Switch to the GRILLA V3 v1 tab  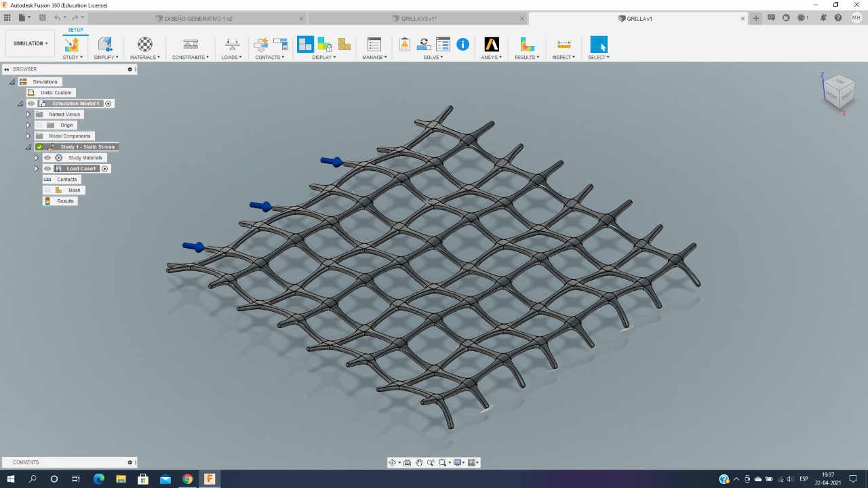[x=418, y=19]
